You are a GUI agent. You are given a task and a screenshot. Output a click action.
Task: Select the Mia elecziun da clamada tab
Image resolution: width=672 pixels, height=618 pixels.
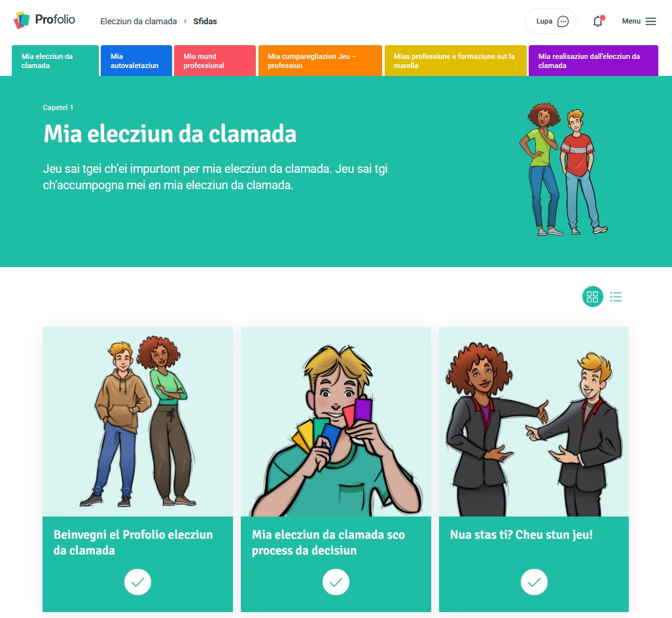55,60
